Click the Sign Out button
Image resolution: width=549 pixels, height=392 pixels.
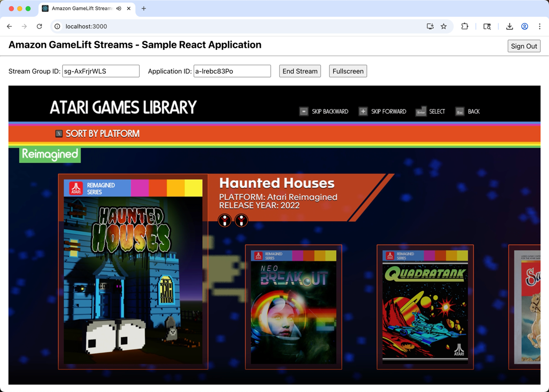524,46
